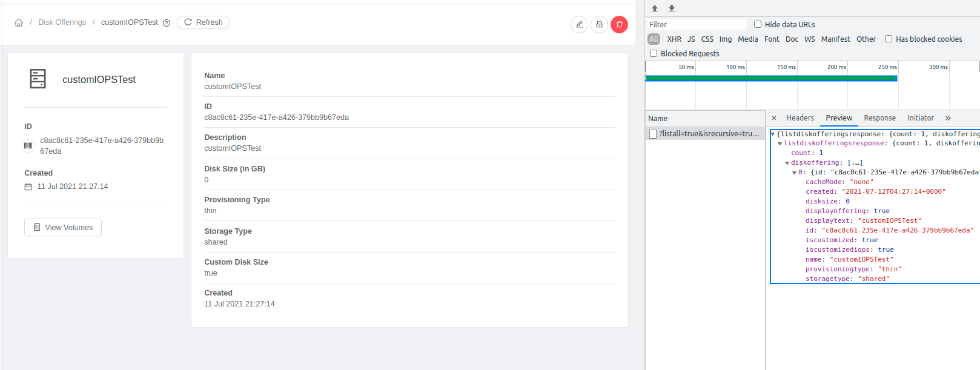The height and width of the screenshot is (370, 980).
Task: Collapse root listdiskofferingsresponse JSON node
Action: [x=773, y=134]
